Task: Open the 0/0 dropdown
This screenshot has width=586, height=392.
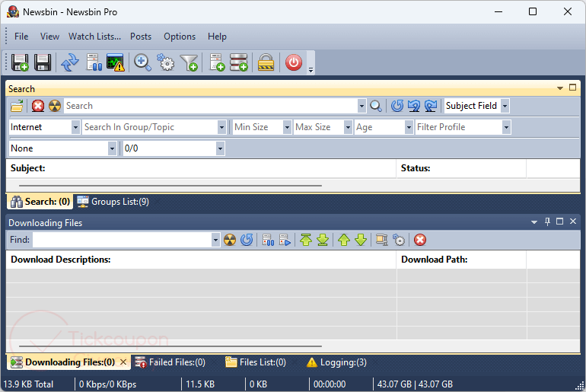Action: pos(220,148)
